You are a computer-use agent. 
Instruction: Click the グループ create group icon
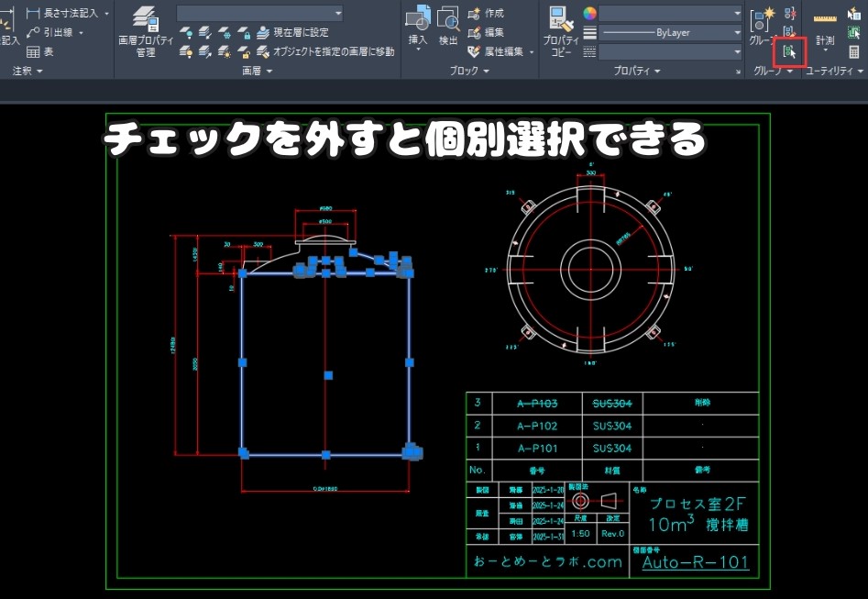(763, 20)
